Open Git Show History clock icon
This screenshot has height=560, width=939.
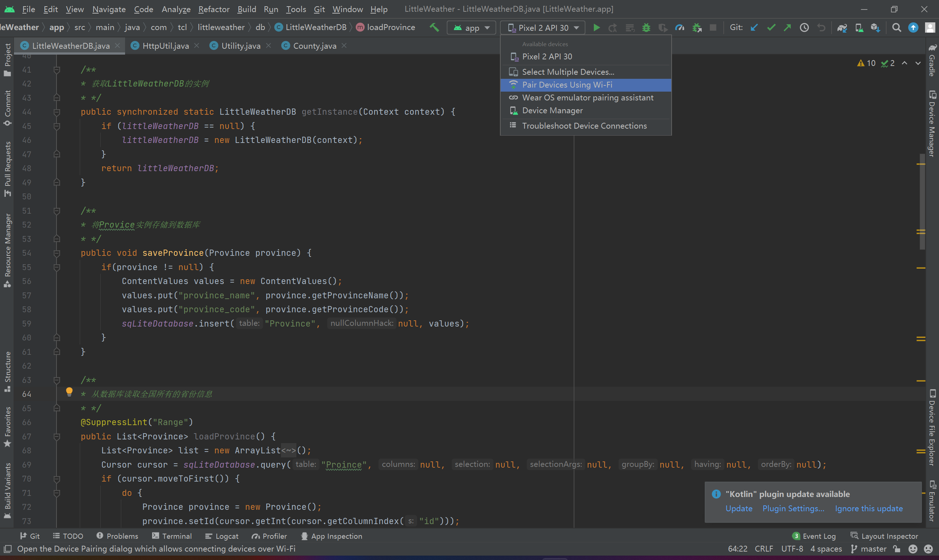pyautogui.click(x=804, y=27)
